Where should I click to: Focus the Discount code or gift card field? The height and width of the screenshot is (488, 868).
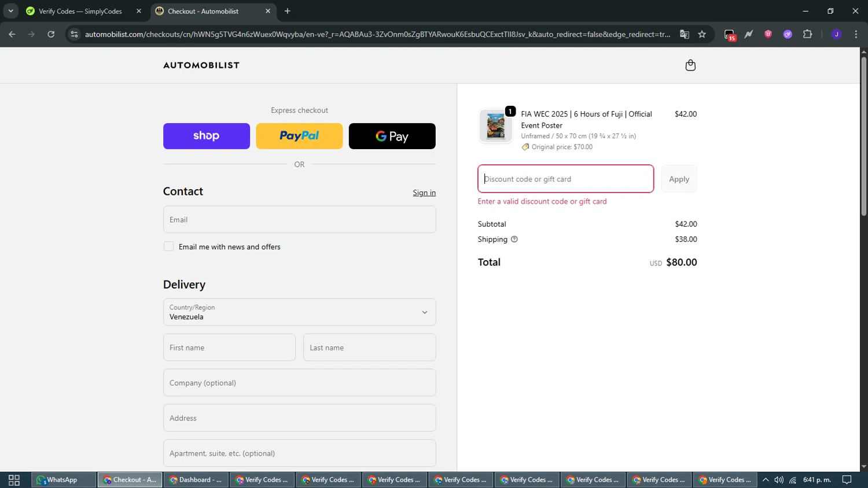pyautogui.click(x=565, y=179)
